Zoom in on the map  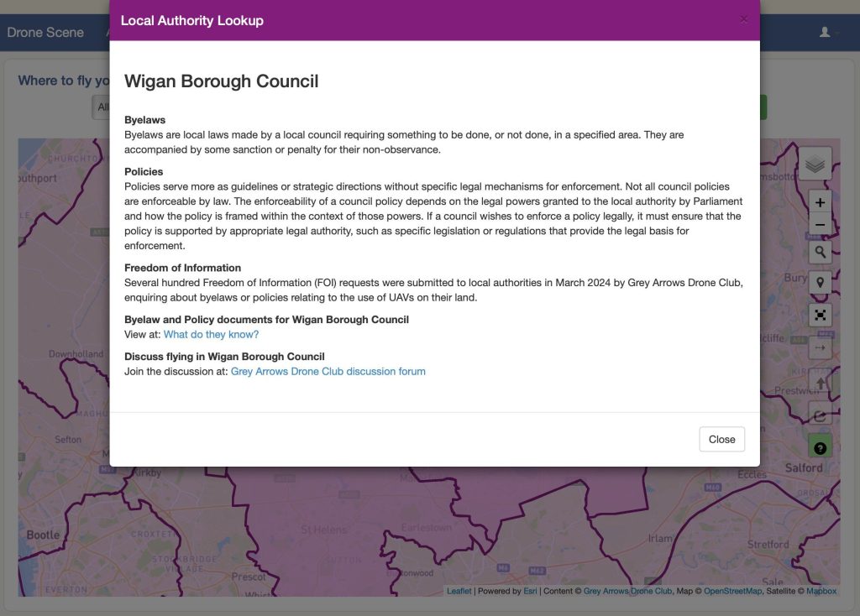click(x=820, y=203)
